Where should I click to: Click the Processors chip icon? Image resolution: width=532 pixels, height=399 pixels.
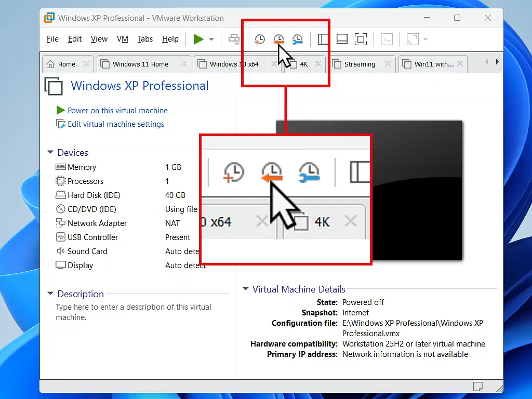pyautogui.click(x=60, y=181)
